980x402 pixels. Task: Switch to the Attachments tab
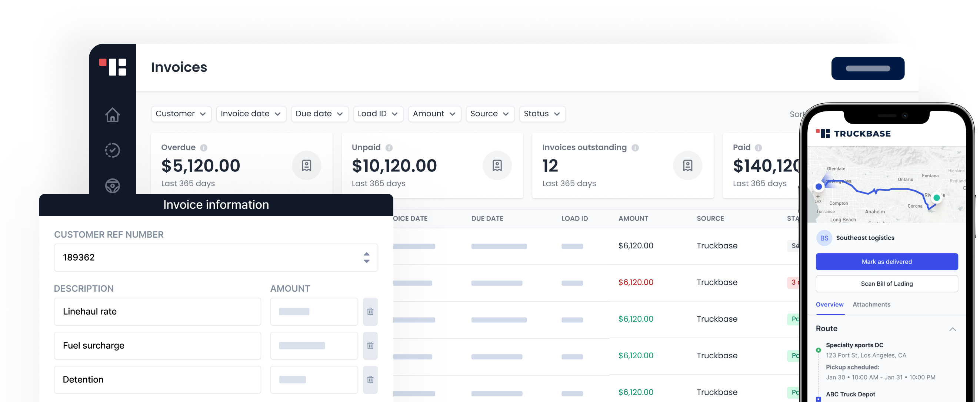[871, 304]
